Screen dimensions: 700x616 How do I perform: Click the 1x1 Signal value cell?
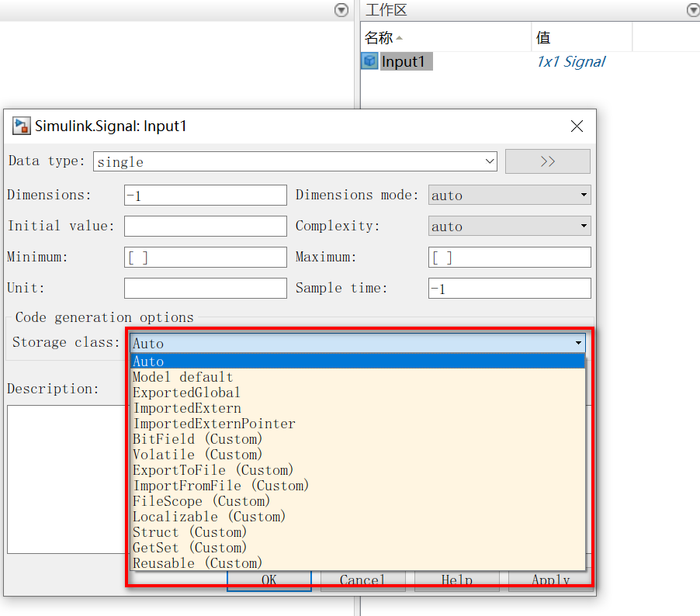pyautogui.click(x=571, y=61)
